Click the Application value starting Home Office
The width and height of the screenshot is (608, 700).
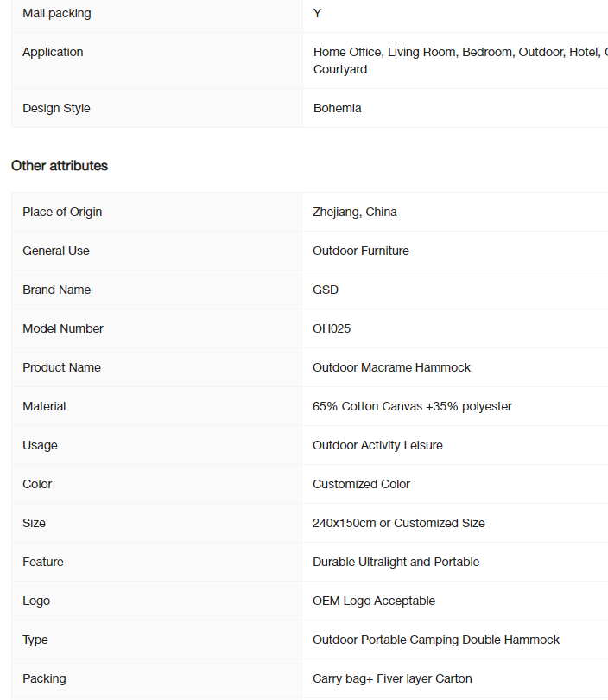pos(460,60)
